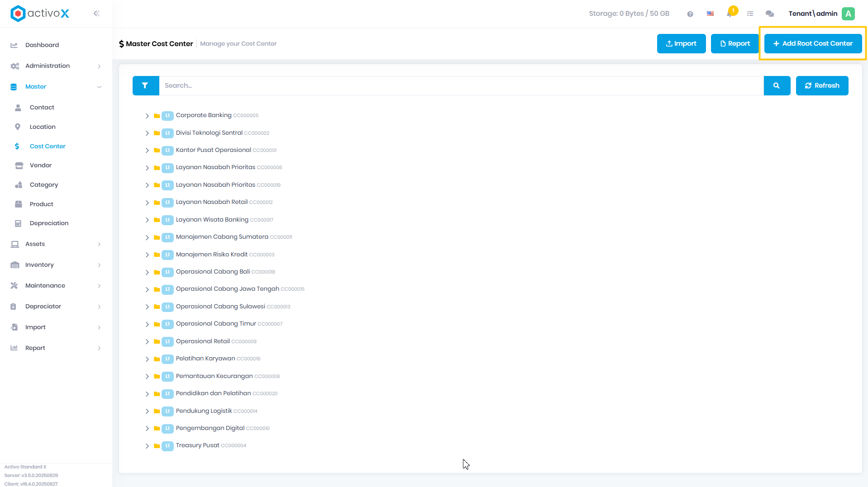Click the Maintenance tools icon
Screen dimensions: 868x487
tap(14, 286)
